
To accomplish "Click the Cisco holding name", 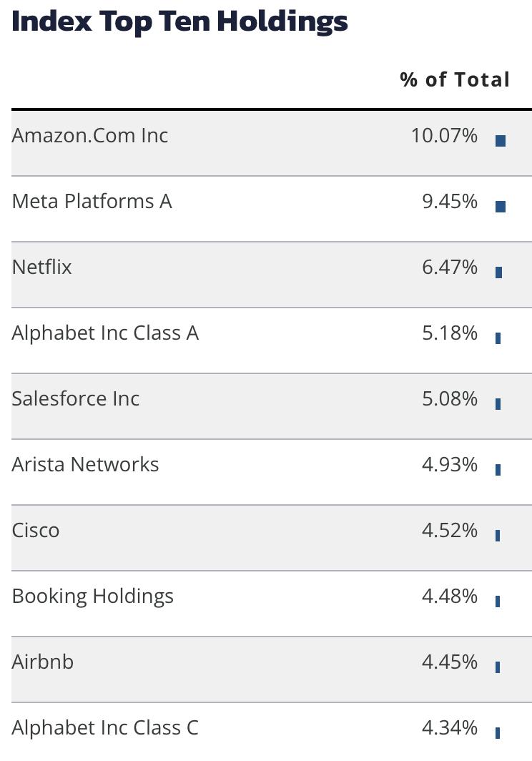I will (36, 531).
